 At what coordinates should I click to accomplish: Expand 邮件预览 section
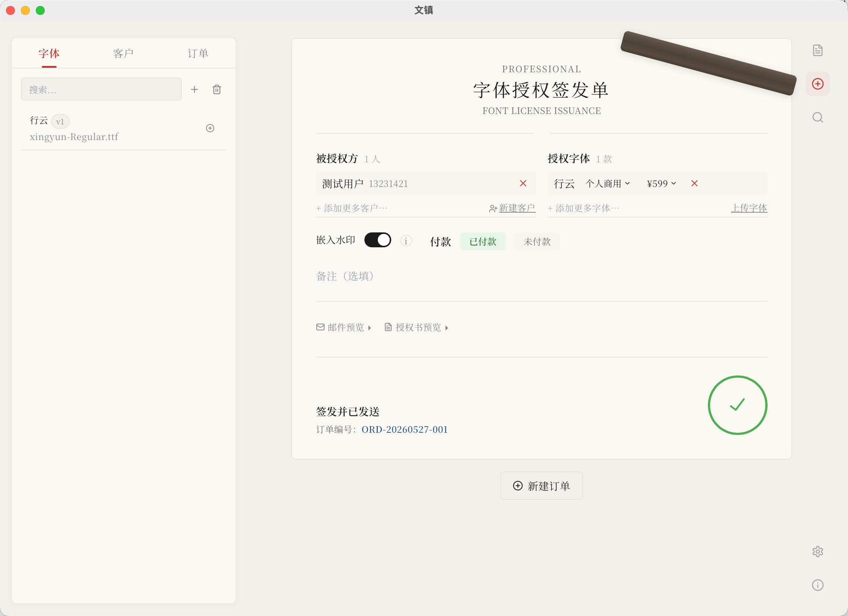tap(344, 327)
